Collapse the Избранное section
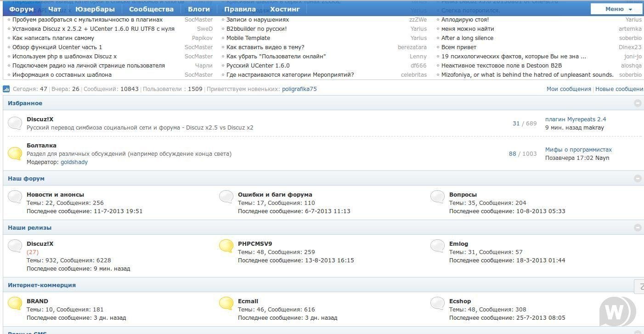Viewport: 644px width, 334px height. pyautogui.click(x=638, y=103)
